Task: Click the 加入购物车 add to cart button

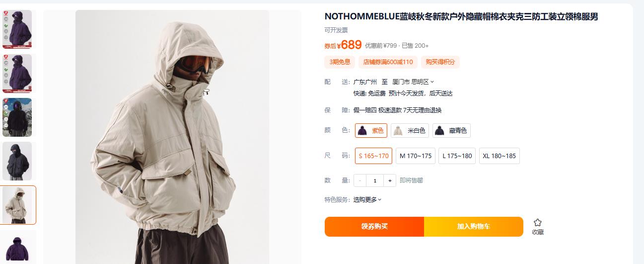Action: [x=474, y=227]
